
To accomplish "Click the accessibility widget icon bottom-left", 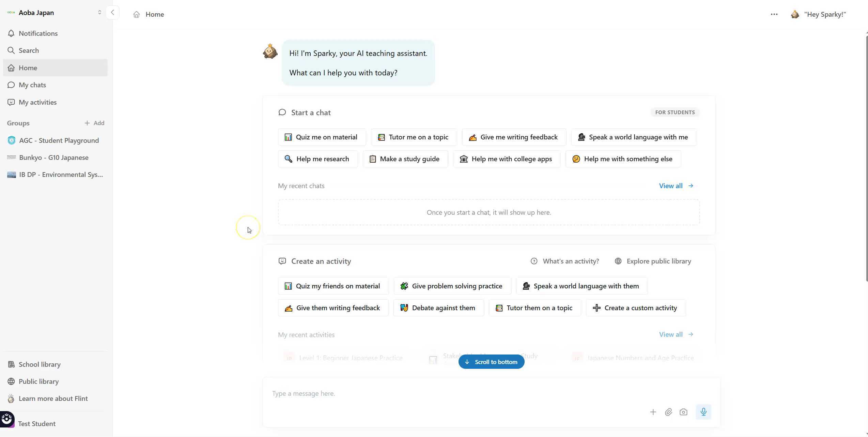I will coord(7,419).
